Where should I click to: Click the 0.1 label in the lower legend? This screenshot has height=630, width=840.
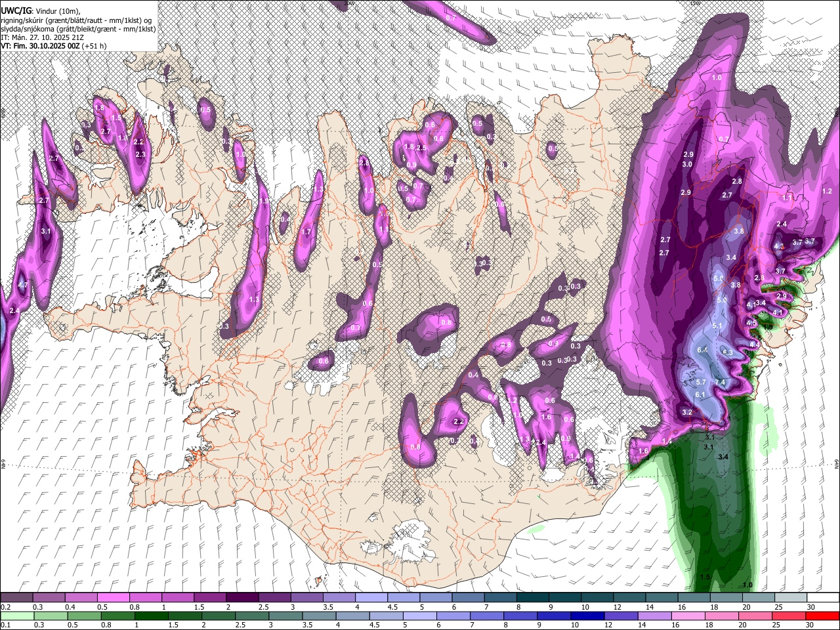click(x=6, y=625)
